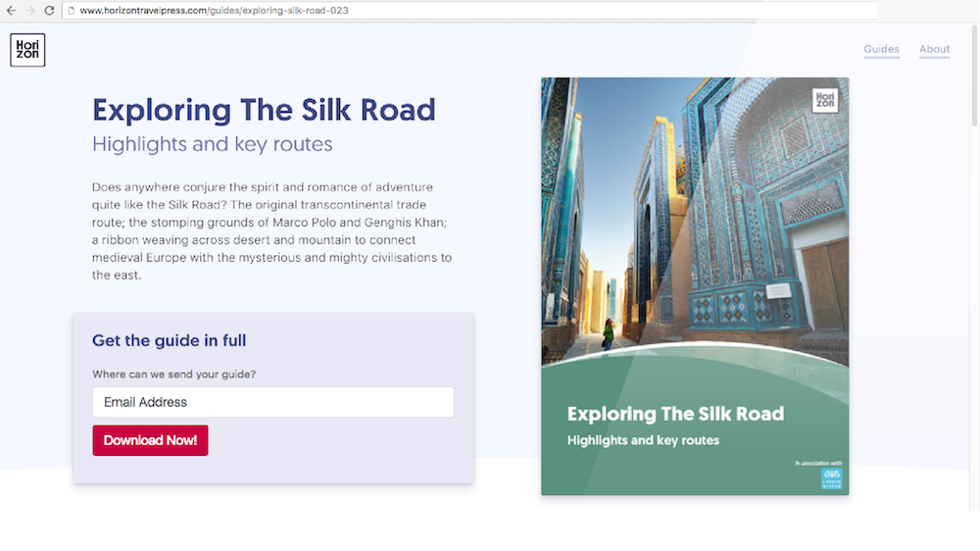Click the 'Exploring The Silk Road' page heading

coord(264,110)
